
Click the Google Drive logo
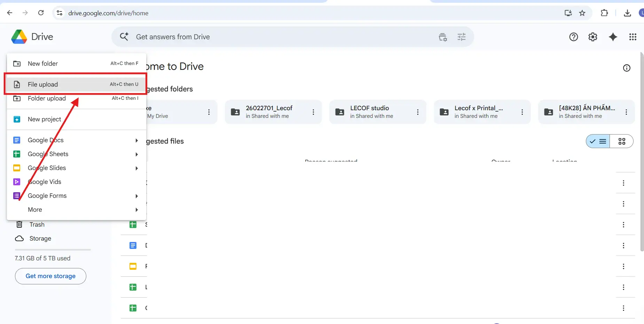(x=19, y=37)
